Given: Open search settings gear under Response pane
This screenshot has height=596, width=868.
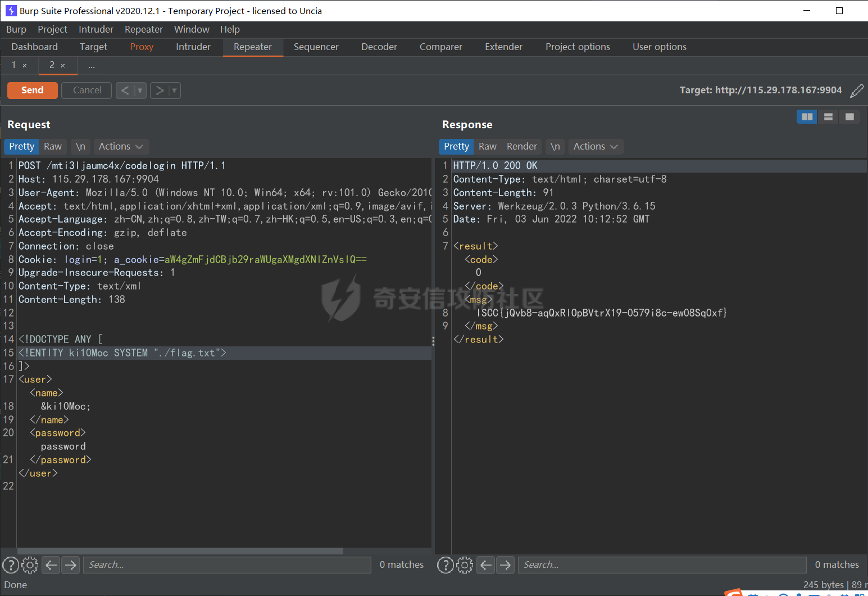Looking at the screenshot, I should [465, 565].
